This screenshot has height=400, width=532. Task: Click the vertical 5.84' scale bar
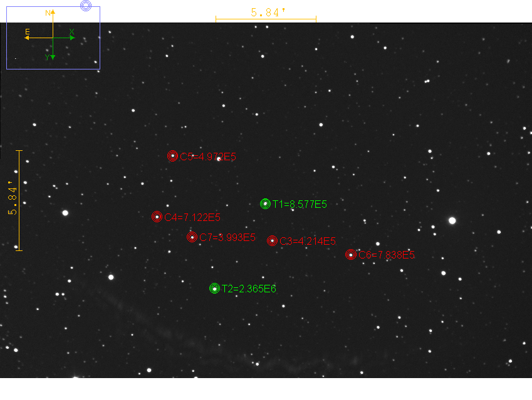click(x=19, y=200)
